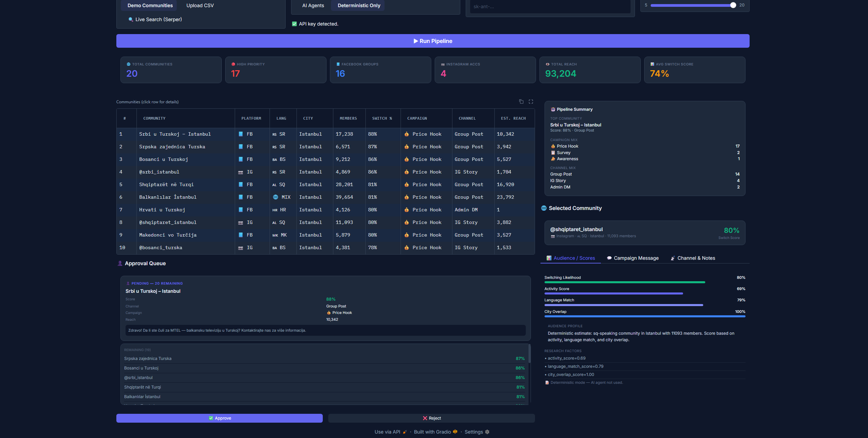Viewport: 868px width, 438px height.
Task: Switch to the Campaign Message tab
Action: tap(633, 258)
